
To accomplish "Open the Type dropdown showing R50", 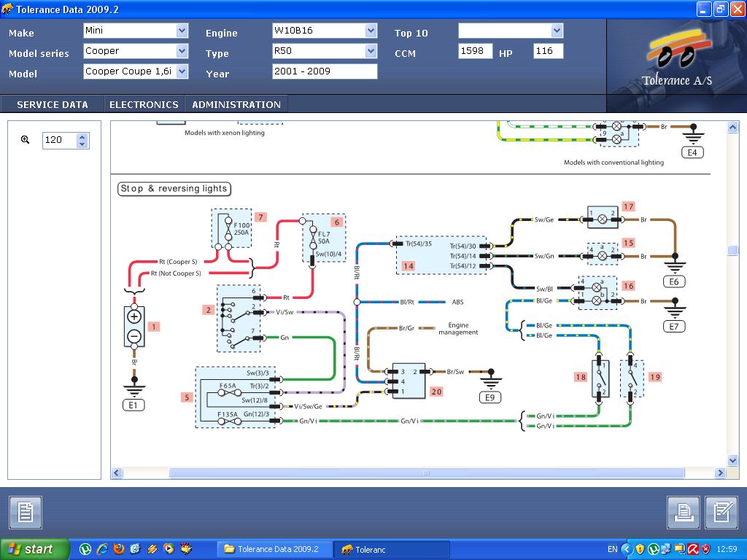I will (x=371, y=51).
